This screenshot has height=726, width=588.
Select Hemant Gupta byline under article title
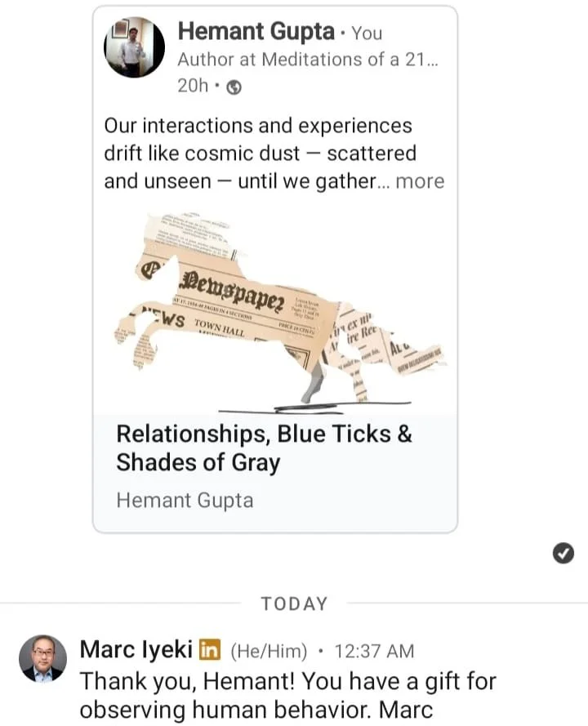(x=185, y=501)
